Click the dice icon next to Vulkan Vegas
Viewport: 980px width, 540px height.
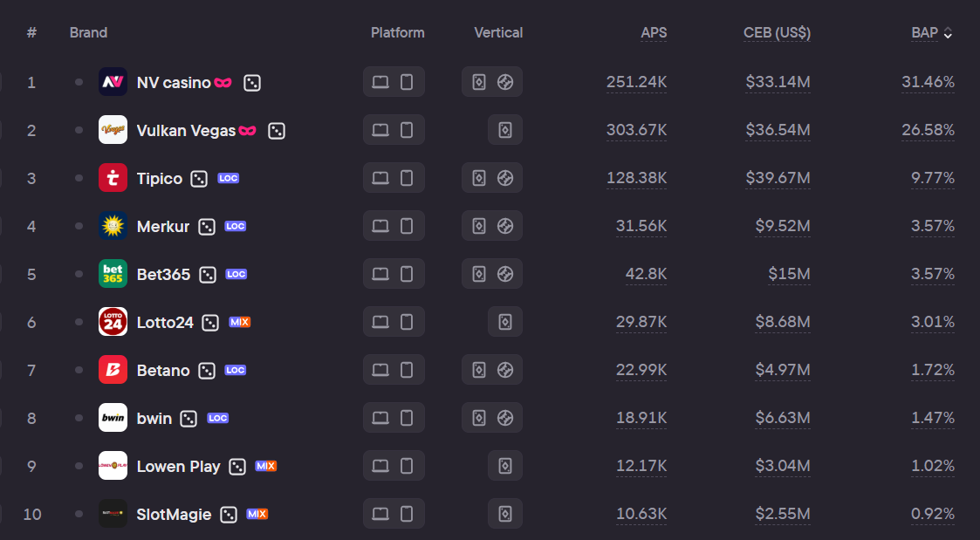277,131
